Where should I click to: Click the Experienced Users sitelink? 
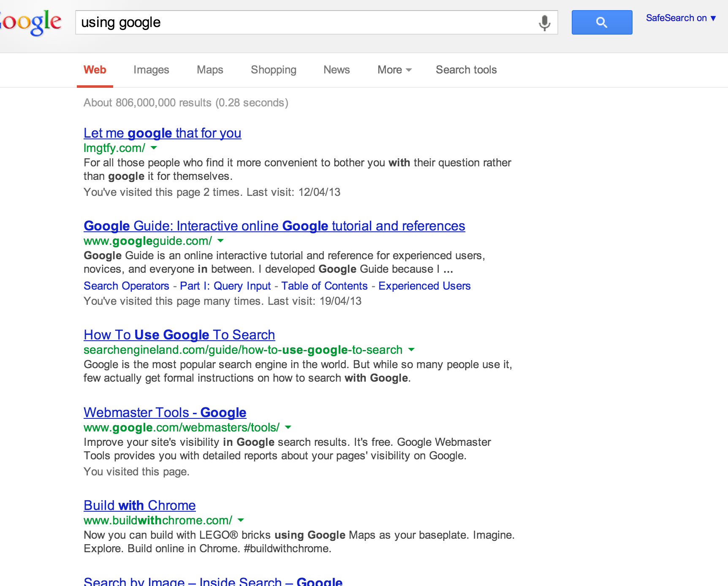[x=424, y=286]
